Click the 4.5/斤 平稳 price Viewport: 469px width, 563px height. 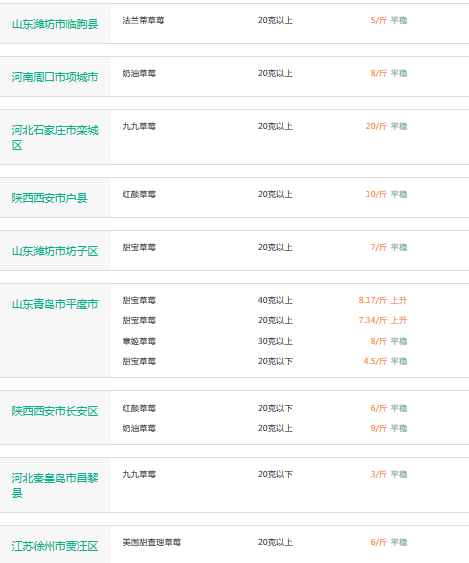coord(385,361)
